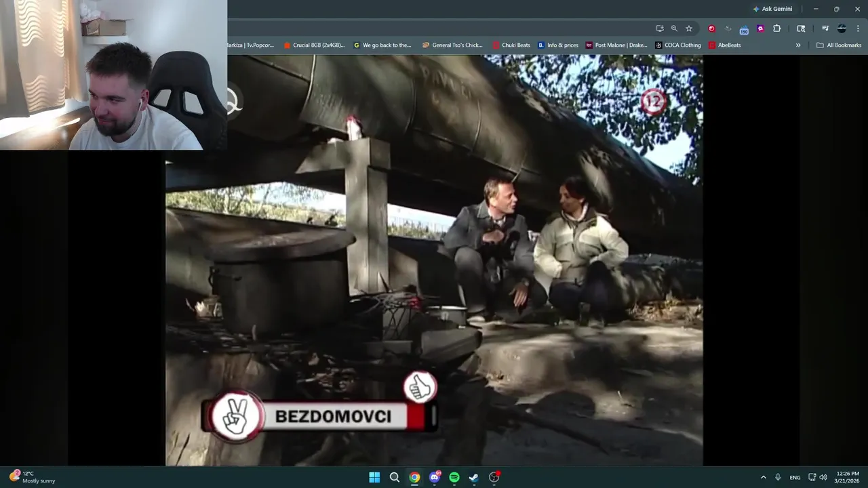This screenshot has height=488, width=868.
Task: Open the network tray icon
Action: point(812,477)
